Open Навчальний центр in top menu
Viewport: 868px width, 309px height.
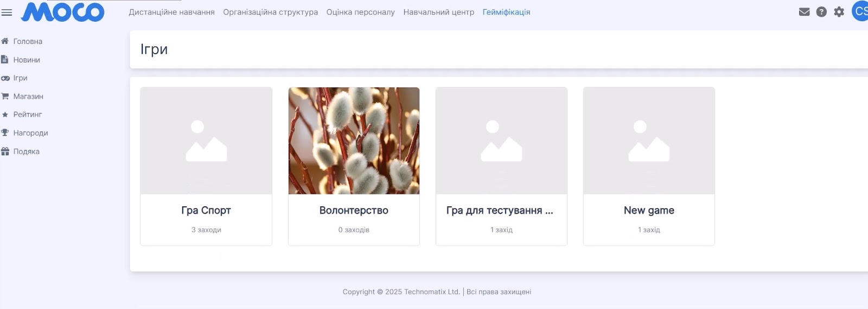point(438,12)
